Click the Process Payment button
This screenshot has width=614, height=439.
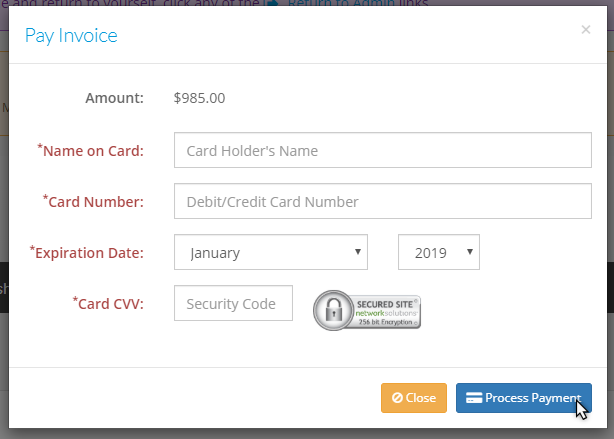524,398
